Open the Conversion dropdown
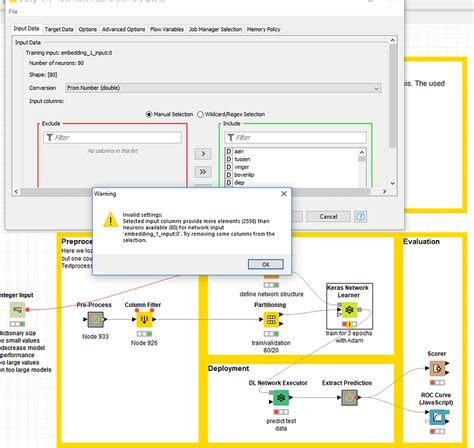The image size is (474, 448). click(x=223, y=88)
